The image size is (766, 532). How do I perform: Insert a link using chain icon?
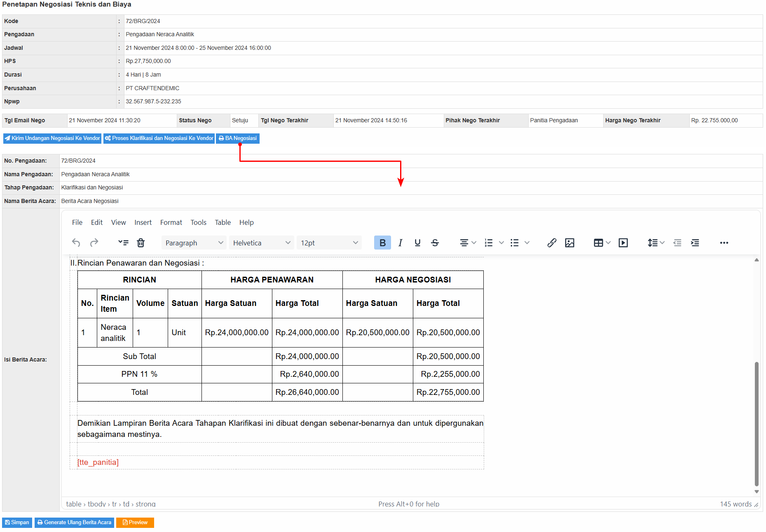click(x=552, y=243)
